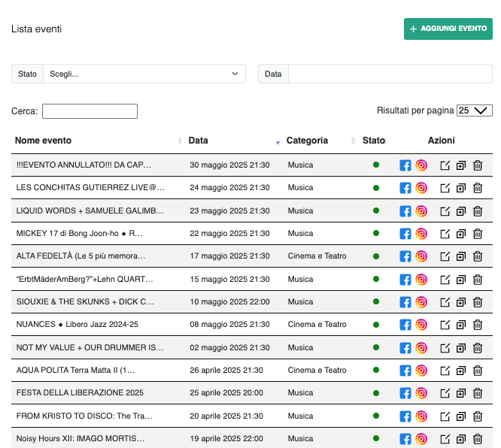This screenshot has height=448, width=501.
Task: Toggle status dot for FROM KRISTO TO DISCO
Action: pos(376,416)
